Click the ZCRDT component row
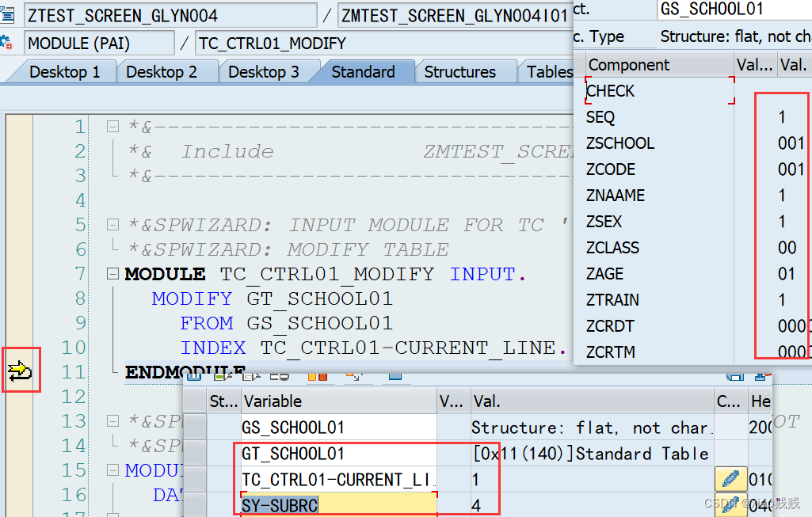This screenshot has width=812, height=517. (x=660, y=326)
